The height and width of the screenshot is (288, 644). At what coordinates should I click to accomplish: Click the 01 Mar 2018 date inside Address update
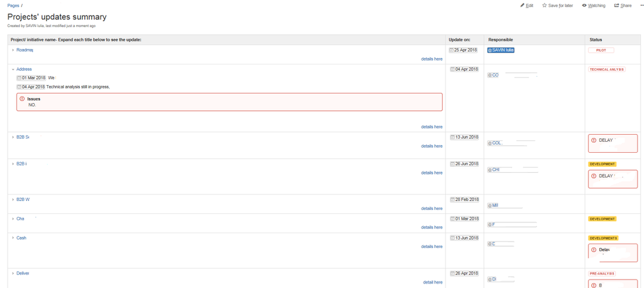(31, 78)
